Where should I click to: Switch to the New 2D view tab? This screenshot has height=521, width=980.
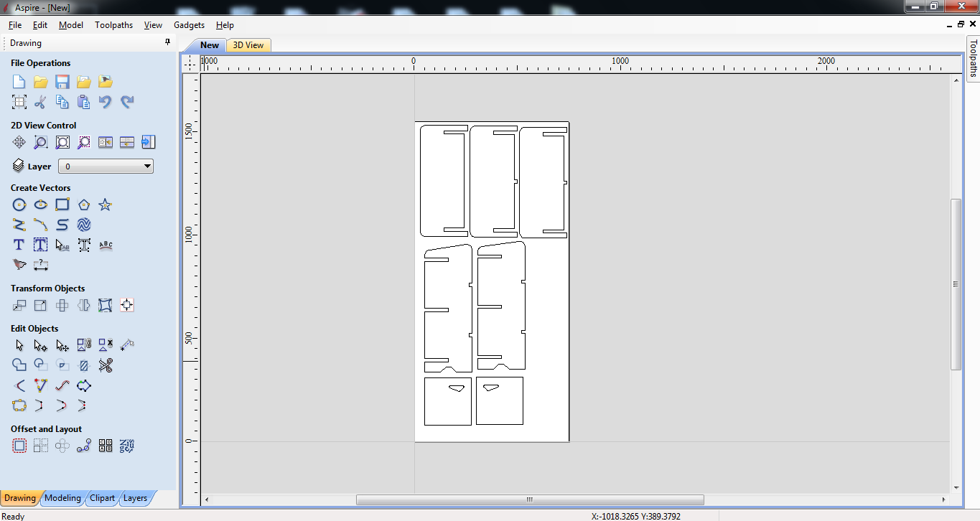tap(210, 45)
